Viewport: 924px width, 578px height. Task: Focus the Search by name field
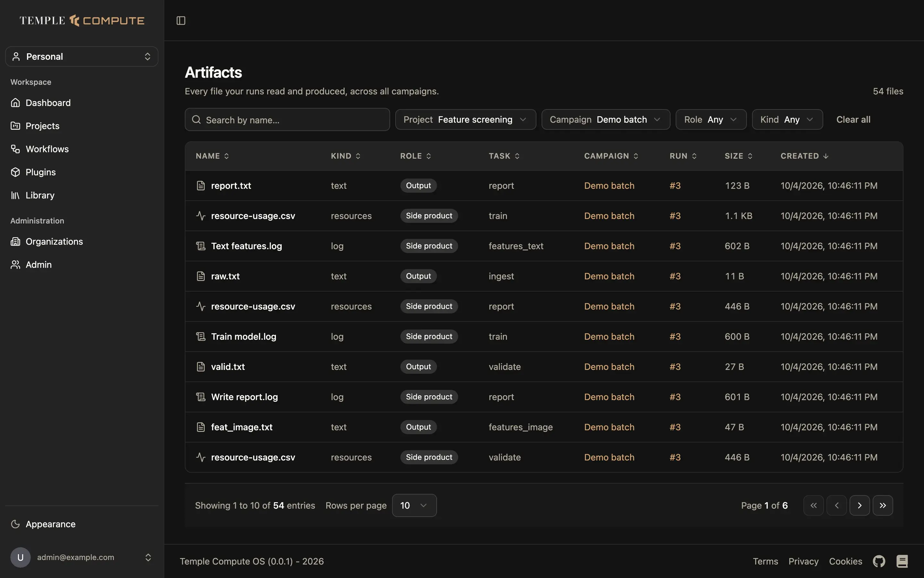287,120
